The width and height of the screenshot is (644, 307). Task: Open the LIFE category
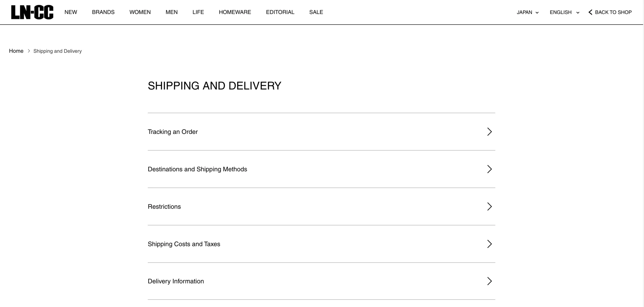198,12
